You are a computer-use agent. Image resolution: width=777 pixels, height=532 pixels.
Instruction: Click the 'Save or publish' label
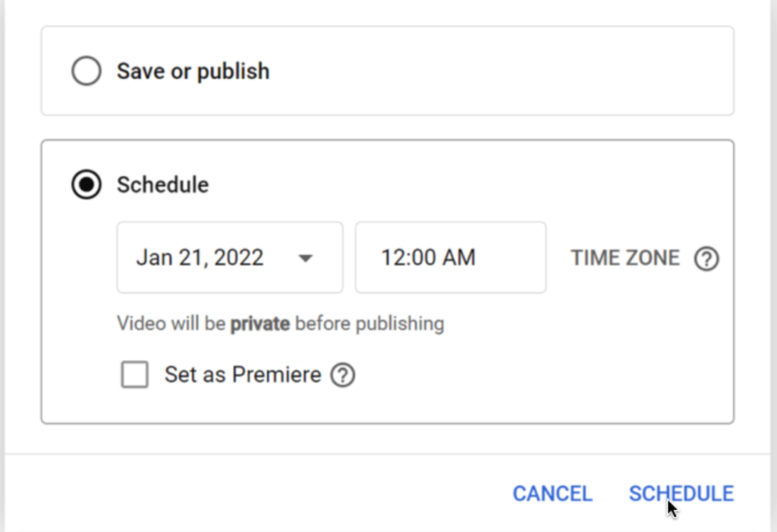[x=193, y=71]
